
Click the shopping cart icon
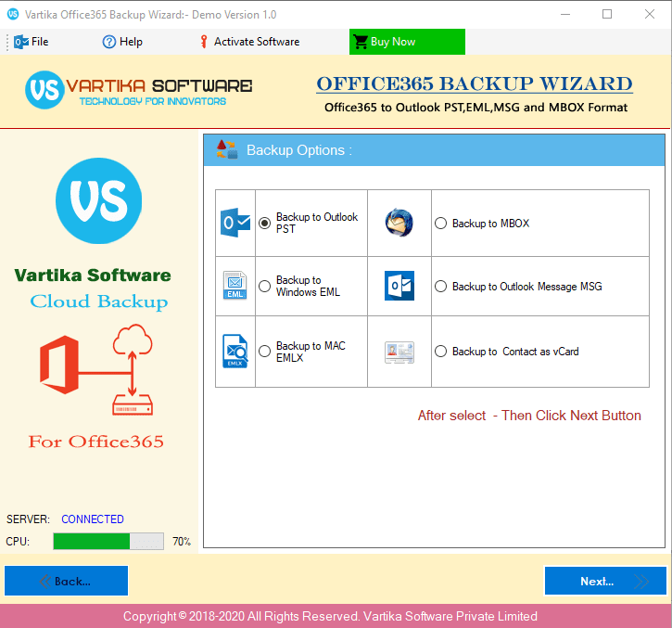[x=361, y=42]
